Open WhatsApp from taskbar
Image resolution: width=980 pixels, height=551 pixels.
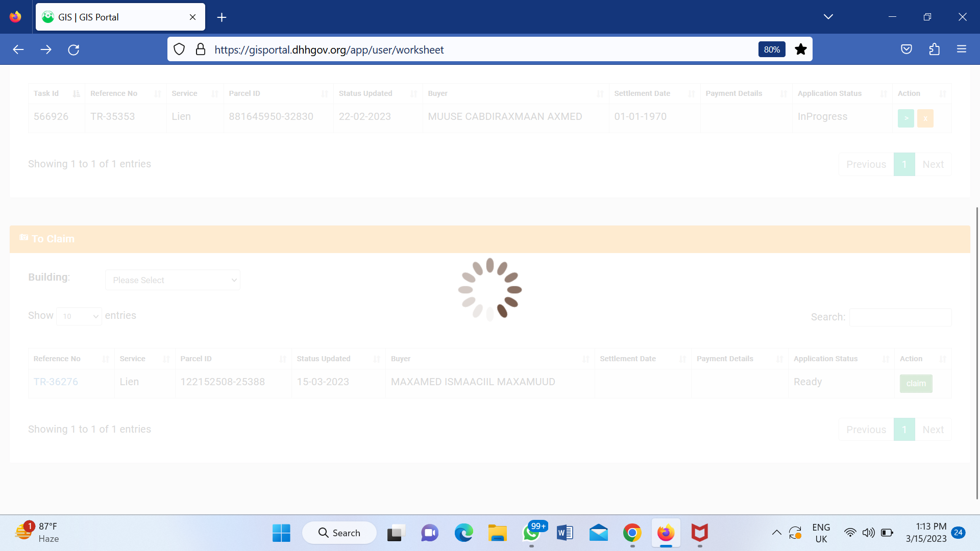(532, 533)
